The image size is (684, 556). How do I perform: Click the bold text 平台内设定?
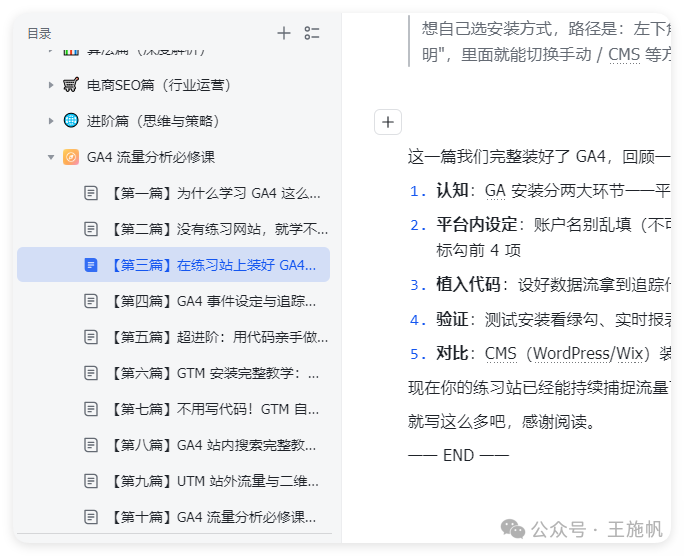476,225
